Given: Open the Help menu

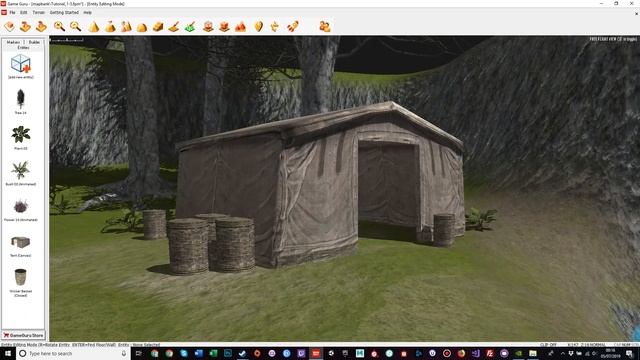Looking at the screenshot, I should pos(87,13).
